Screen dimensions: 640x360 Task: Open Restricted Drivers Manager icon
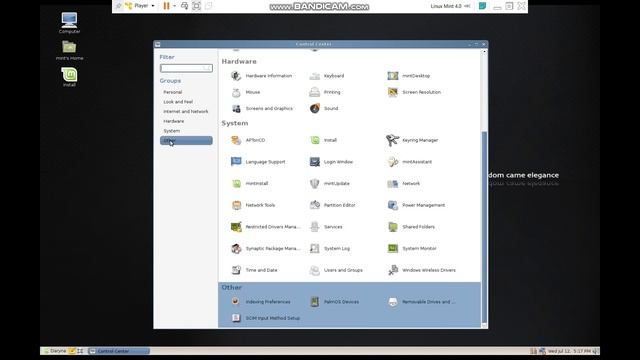click(236, 227)
